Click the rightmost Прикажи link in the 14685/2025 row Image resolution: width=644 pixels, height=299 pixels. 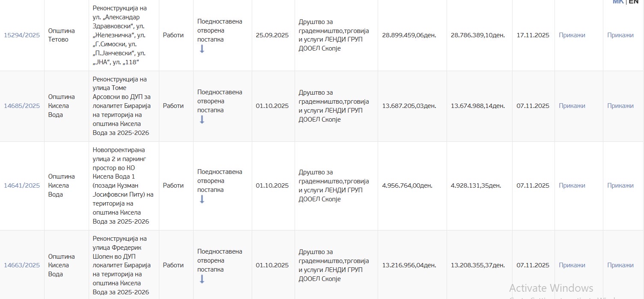(620, 106)
